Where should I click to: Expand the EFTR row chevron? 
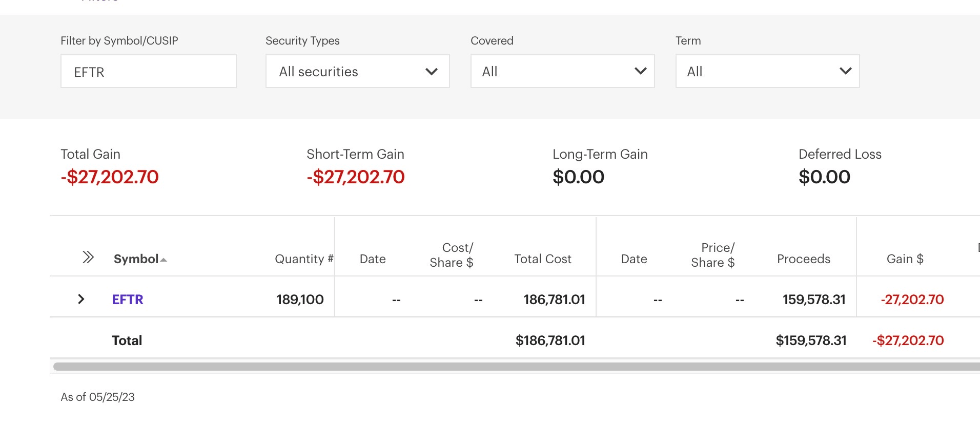coord(81,300)
